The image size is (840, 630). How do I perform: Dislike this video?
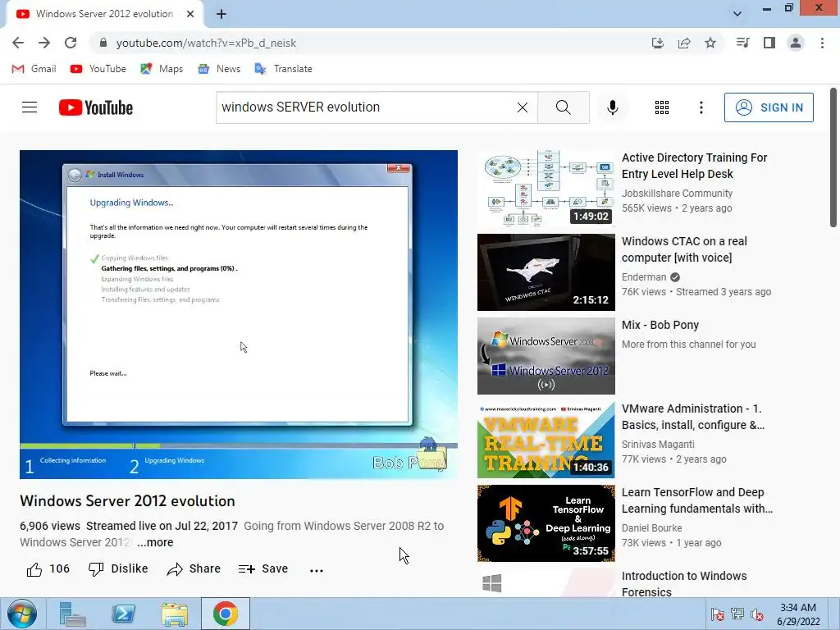(x=118, y=569)
